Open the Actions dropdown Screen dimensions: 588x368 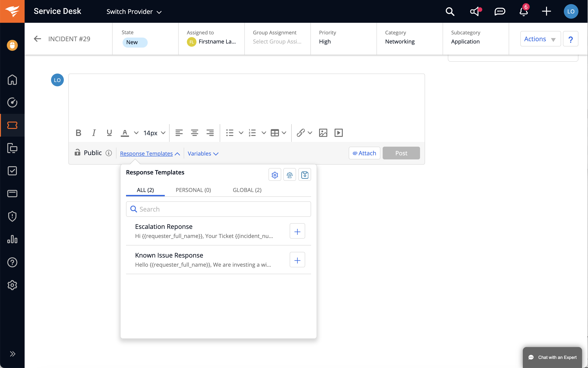[540, 39]
